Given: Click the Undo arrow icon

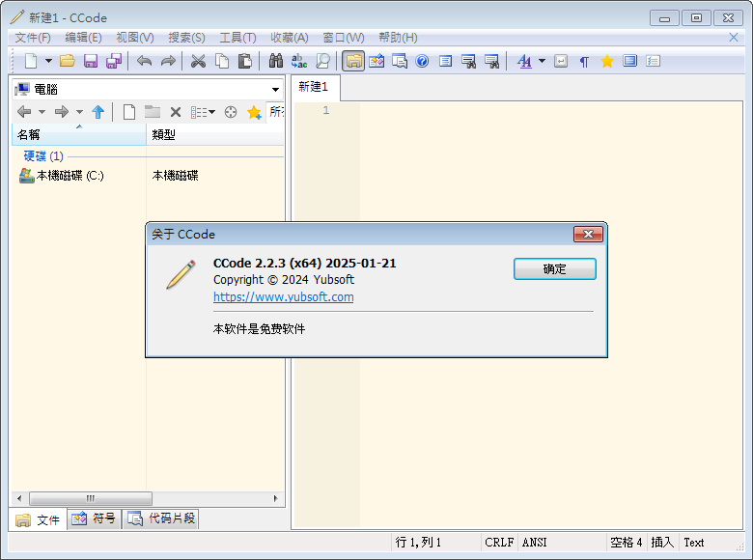Looking at the screenshot, I should click(144, 61).
